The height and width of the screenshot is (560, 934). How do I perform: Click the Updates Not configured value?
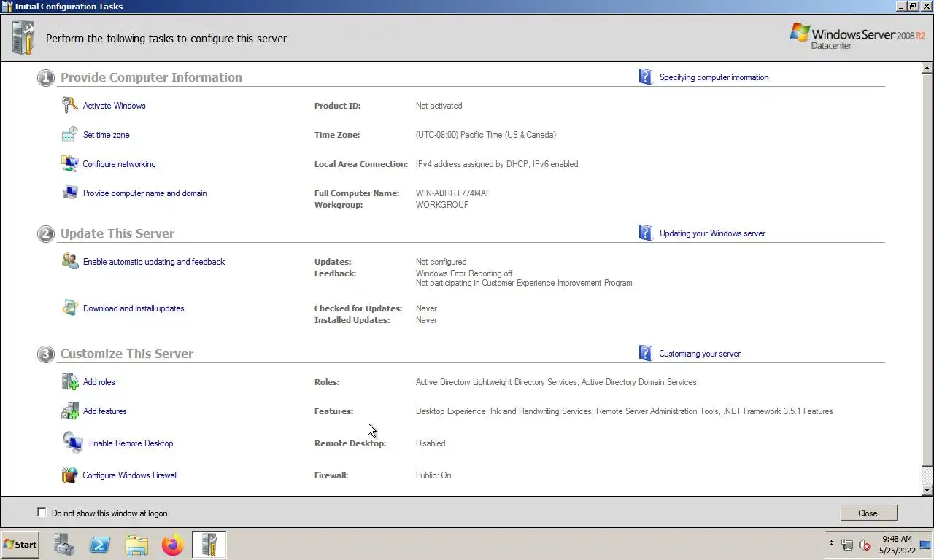(441, 262)
